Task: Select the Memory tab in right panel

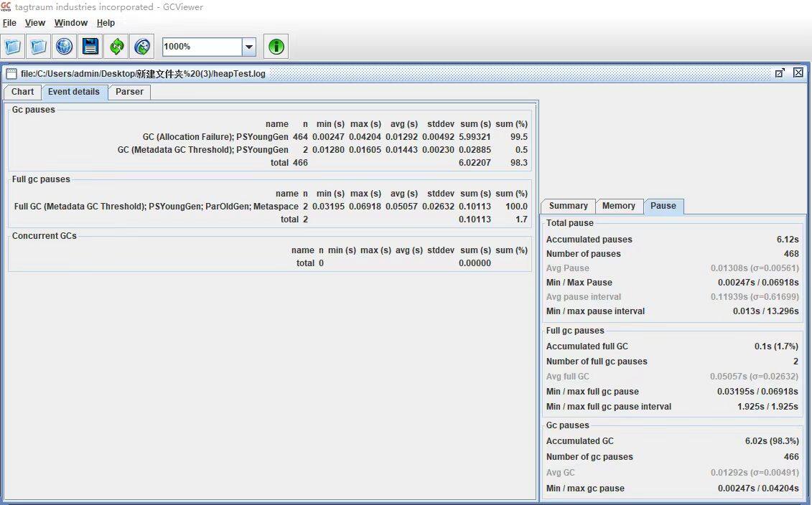Action: (x=619, y=206)
